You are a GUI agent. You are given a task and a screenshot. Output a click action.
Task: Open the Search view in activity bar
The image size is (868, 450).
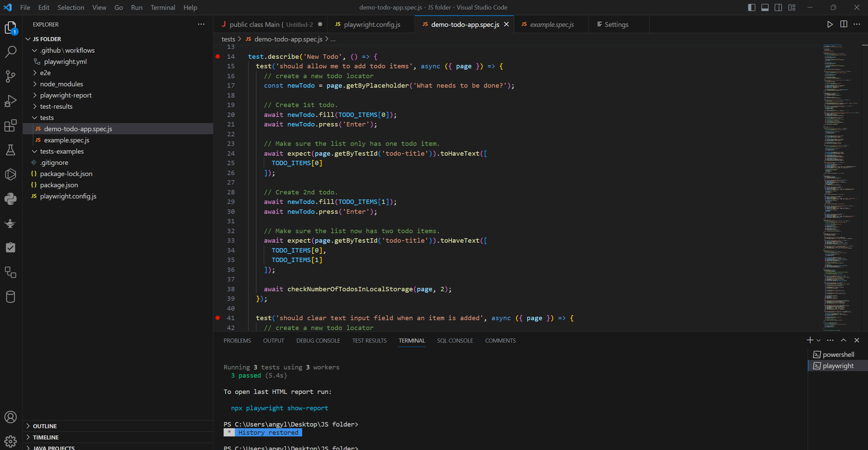point(11,52)
